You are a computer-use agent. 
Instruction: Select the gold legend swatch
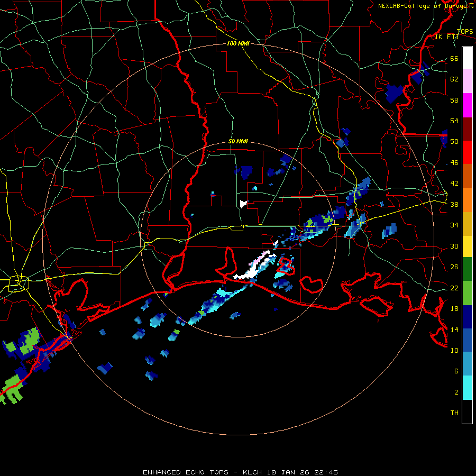click(467, 224)
